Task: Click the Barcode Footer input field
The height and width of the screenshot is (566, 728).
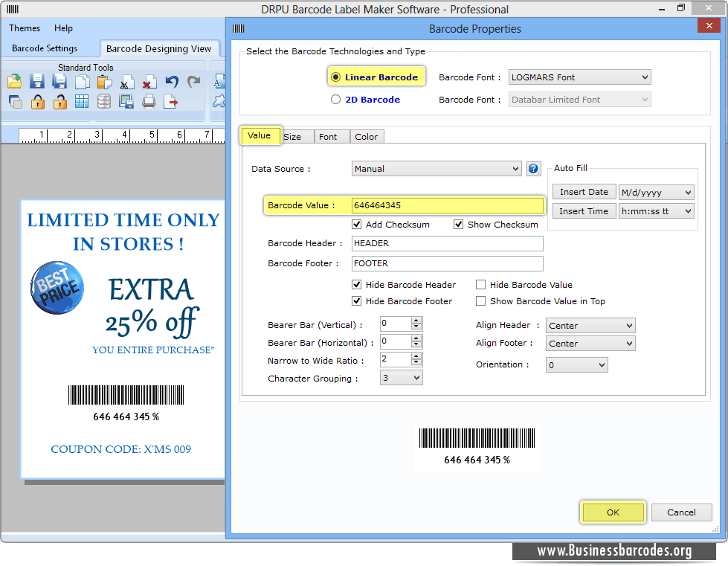Action: click(447, 263)
